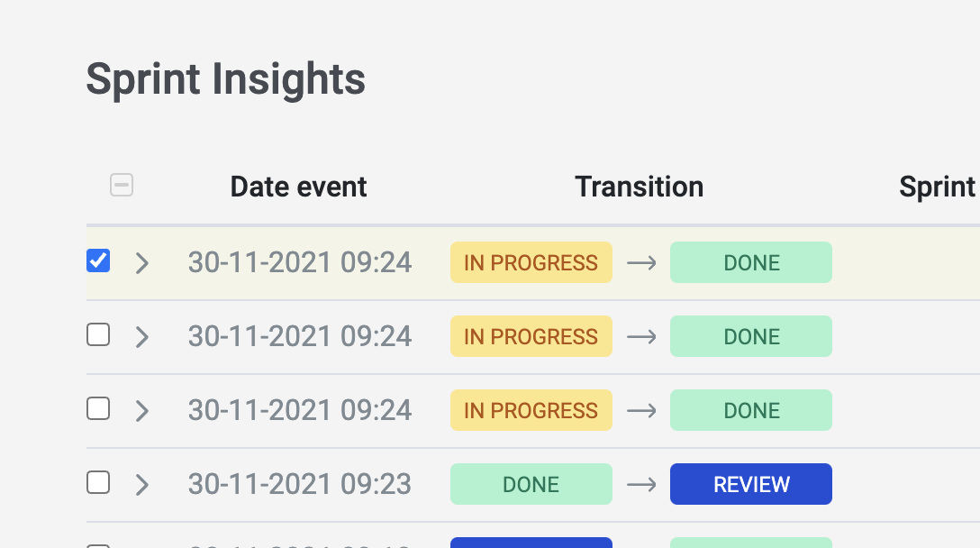Click the second row's date 30-11-2021 09:24

(x=300, y=336)
